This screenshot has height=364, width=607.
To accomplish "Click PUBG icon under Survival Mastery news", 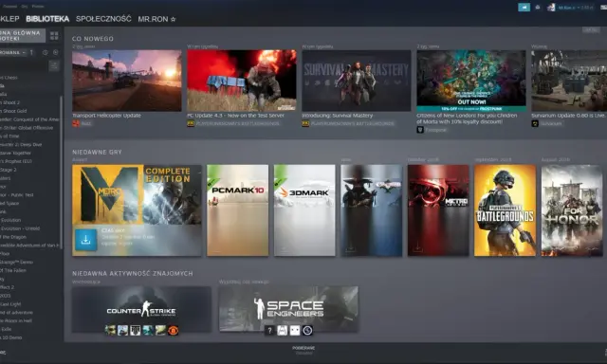I will pos(305,123).
